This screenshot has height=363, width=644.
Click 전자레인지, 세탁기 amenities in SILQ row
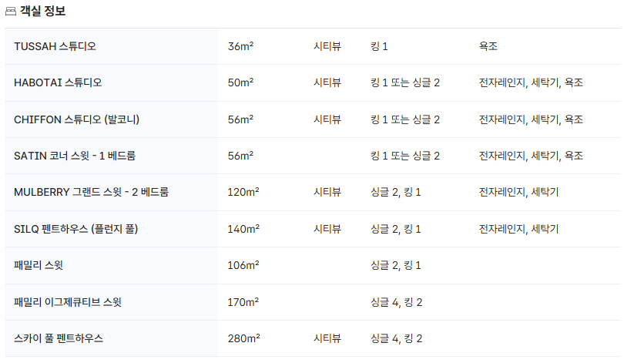518,229
